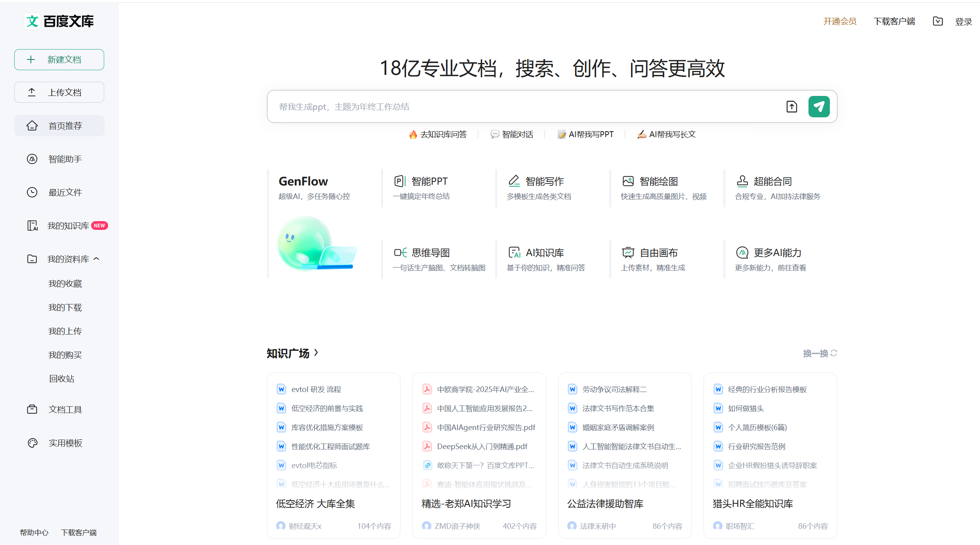Choose the AI帮我写长文 quick option

[x=666, y=134]
